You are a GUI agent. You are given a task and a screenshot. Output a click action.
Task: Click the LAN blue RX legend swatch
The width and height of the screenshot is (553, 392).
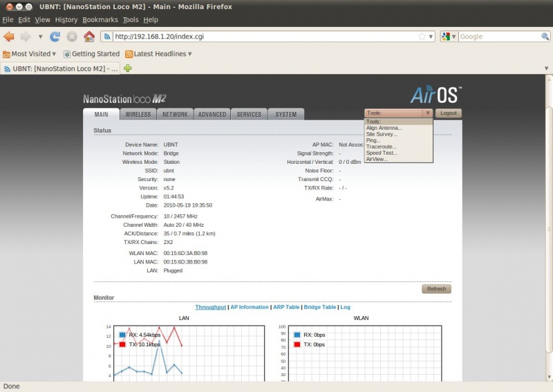point(122,335)
